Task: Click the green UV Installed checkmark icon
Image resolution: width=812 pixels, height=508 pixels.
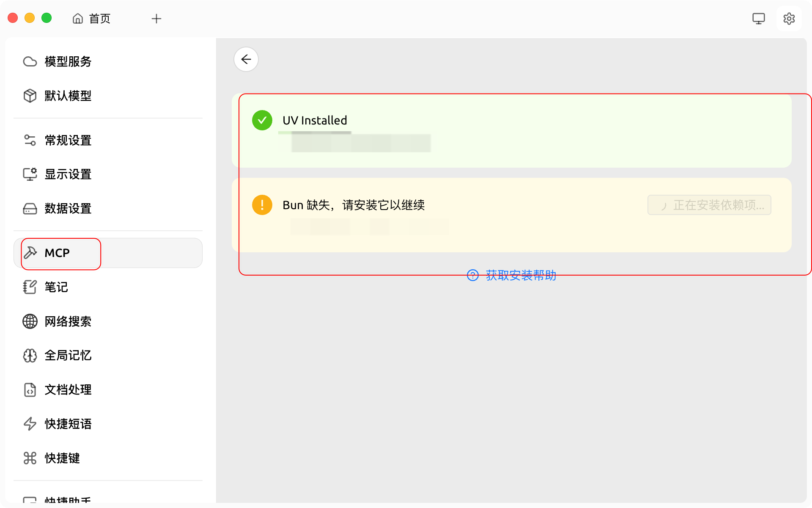Action: point(262,120)
